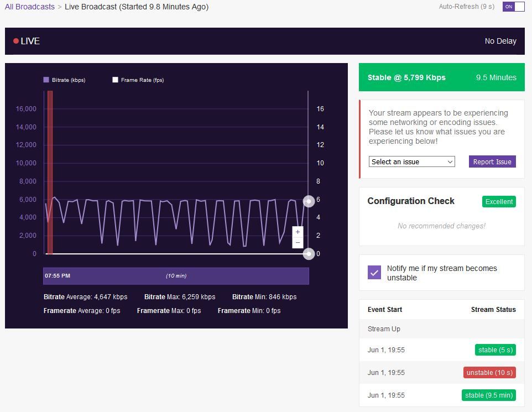532x412 pixels.
Task: Select the upper circular handle on chart
Action: coord(309,202)
